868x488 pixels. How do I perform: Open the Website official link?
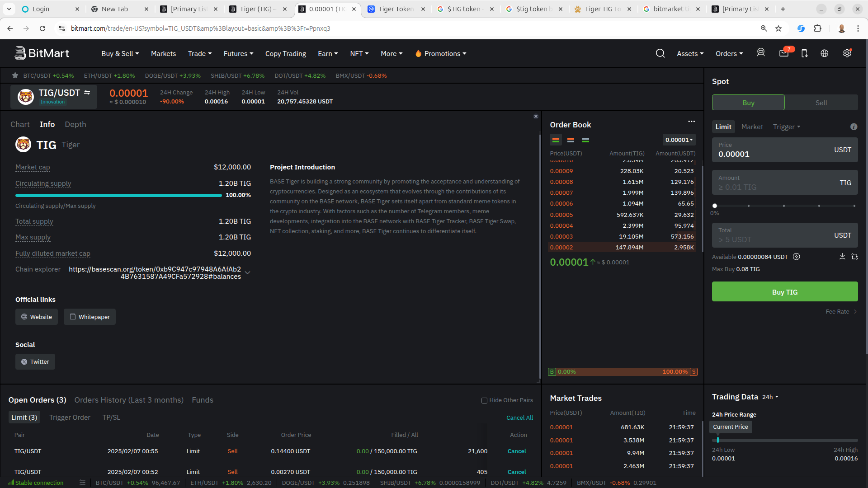37,317
